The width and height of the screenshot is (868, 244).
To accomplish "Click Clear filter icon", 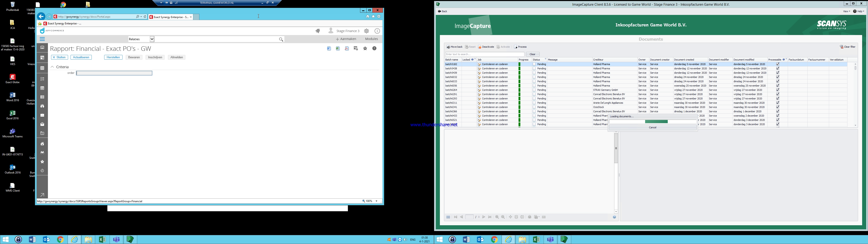I will click(841, 47).
